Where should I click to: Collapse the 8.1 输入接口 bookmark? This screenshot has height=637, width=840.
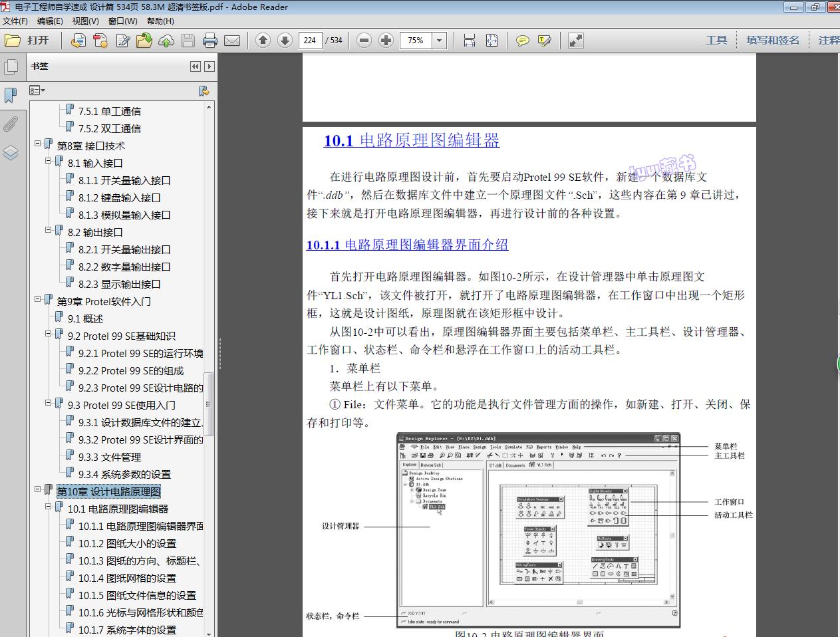tap(49, 161)
